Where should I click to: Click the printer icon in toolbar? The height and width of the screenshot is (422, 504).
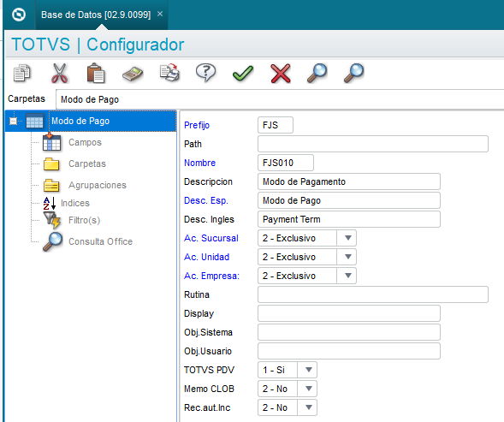pyautogui.click(x=169, y=73)
